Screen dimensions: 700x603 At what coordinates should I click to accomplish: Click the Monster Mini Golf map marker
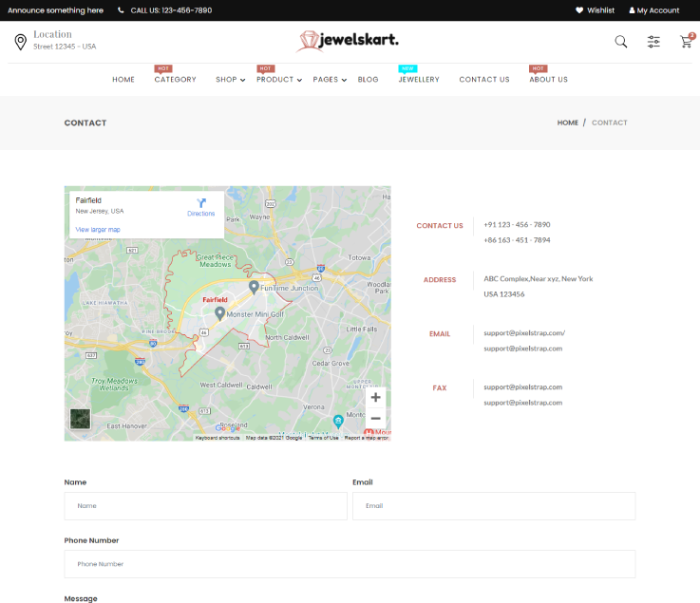pos(219,312)
